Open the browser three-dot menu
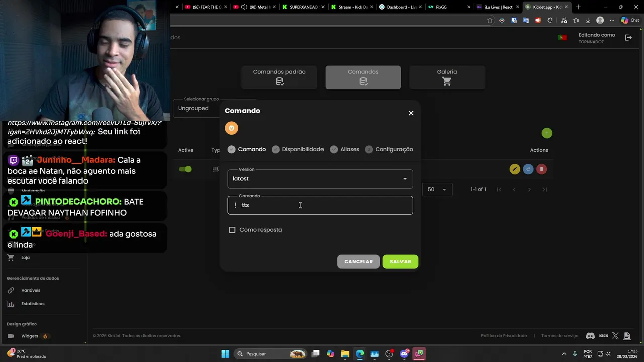 [612, 21]
